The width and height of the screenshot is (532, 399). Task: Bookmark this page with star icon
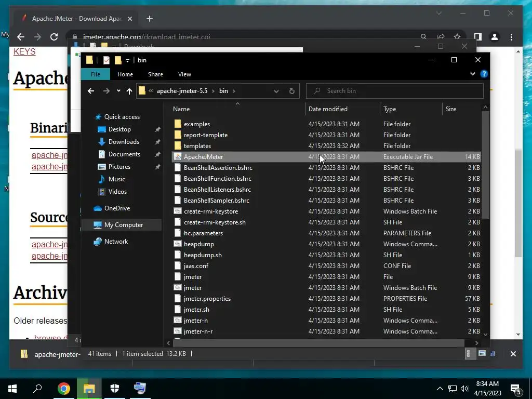coord(457,37)
